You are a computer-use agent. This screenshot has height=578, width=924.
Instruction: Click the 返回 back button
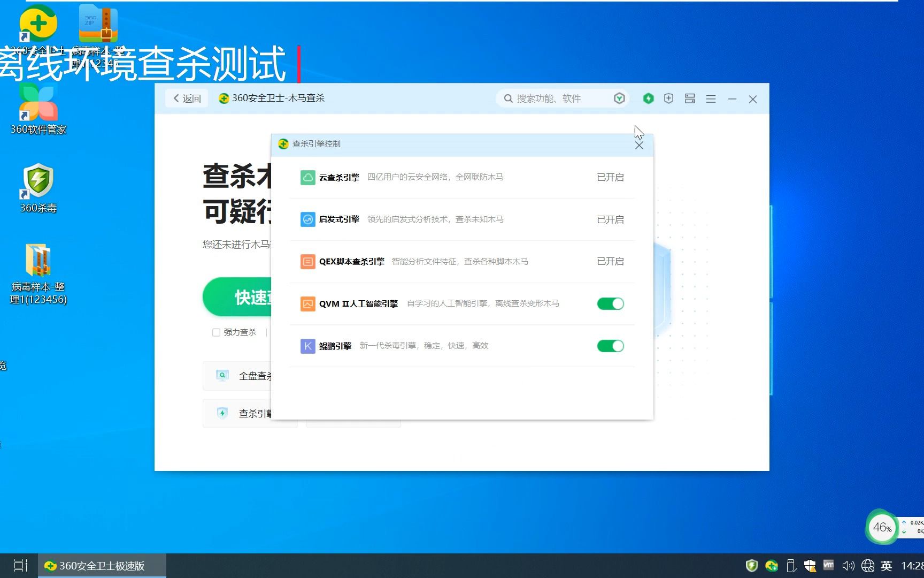(186, 98)
